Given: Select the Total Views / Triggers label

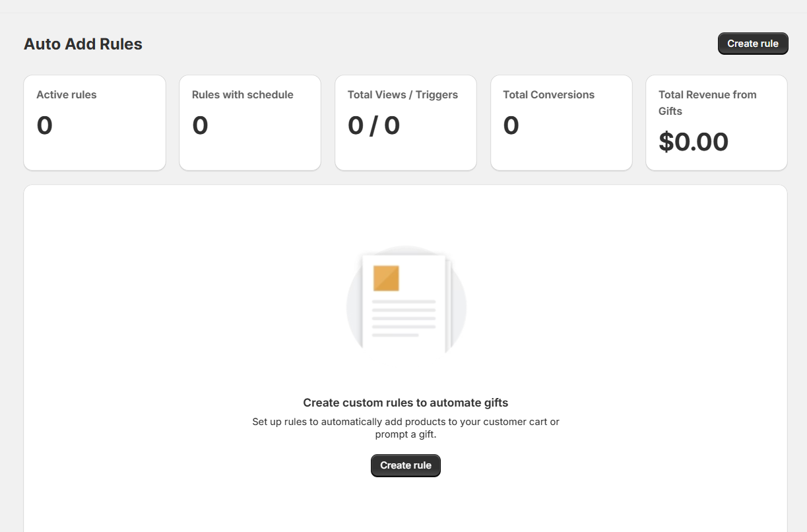Looking at the screenshot, I should (x=403, y=95).
